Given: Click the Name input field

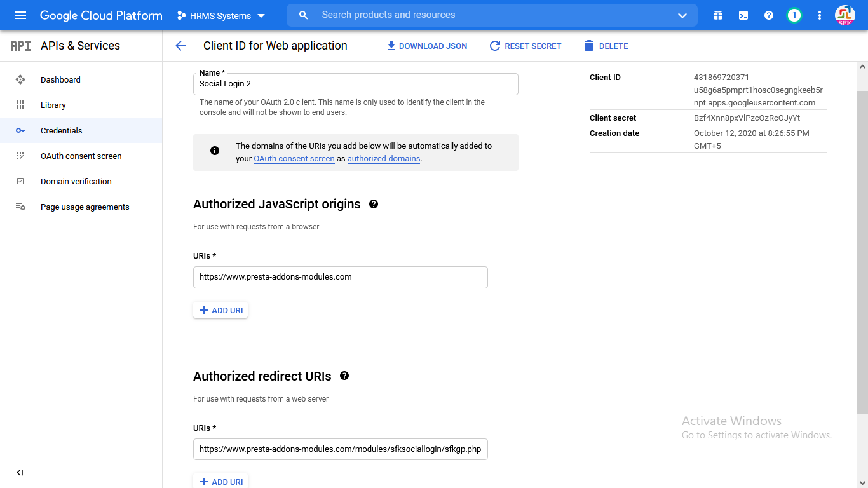Looking at the screenshot, I should point(356,84).
